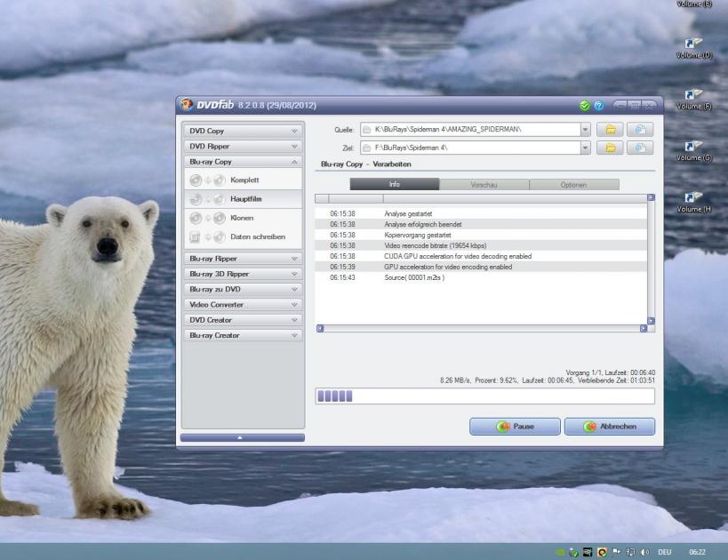The image size is (728, 560).
Task: Click the disc image icon beside Quelle
Action: (x=640, y=130)
